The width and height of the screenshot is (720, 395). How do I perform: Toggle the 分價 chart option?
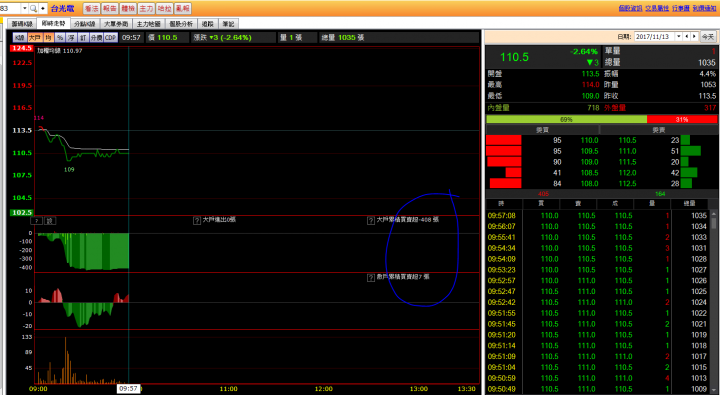(x=96, y=38)
